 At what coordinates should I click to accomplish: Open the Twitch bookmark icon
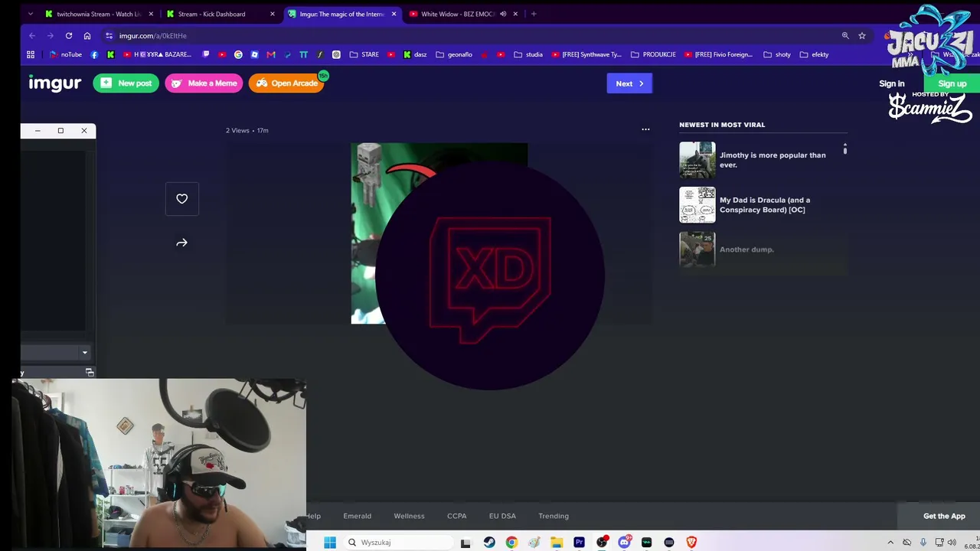[206, 54]
